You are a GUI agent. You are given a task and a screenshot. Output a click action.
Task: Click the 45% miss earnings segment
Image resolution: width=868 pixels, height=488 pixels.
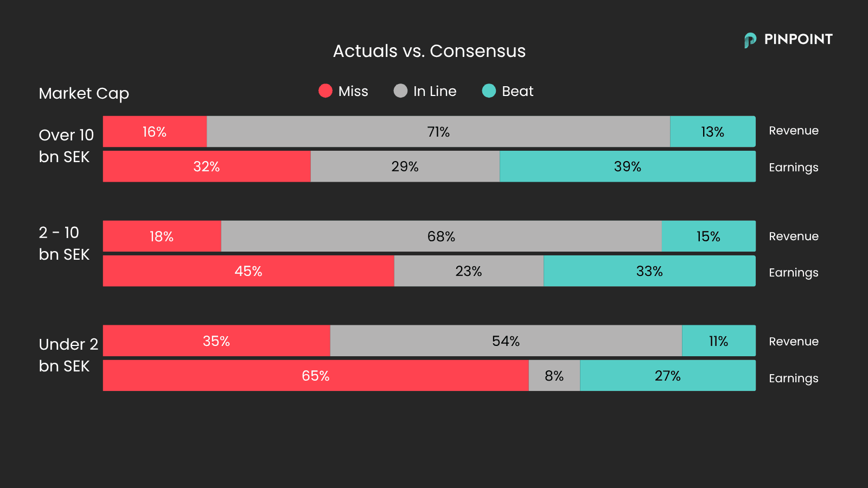tap(248, 271)
